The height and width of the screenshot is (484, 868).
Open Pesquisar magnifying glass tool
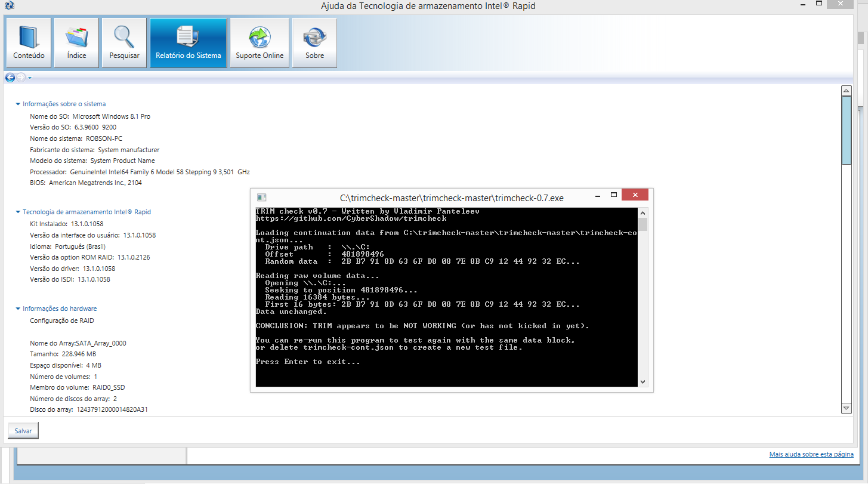(124, 42)
